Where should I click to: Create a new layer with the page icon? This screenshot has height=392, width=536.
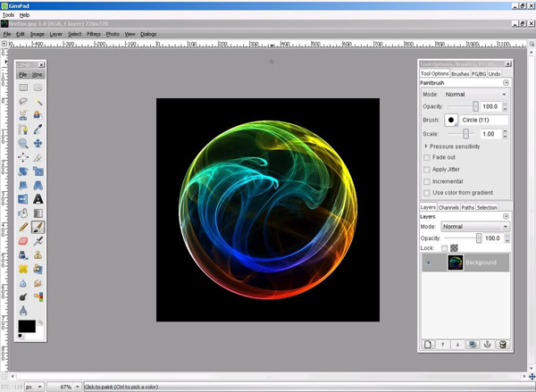point(428,344)
